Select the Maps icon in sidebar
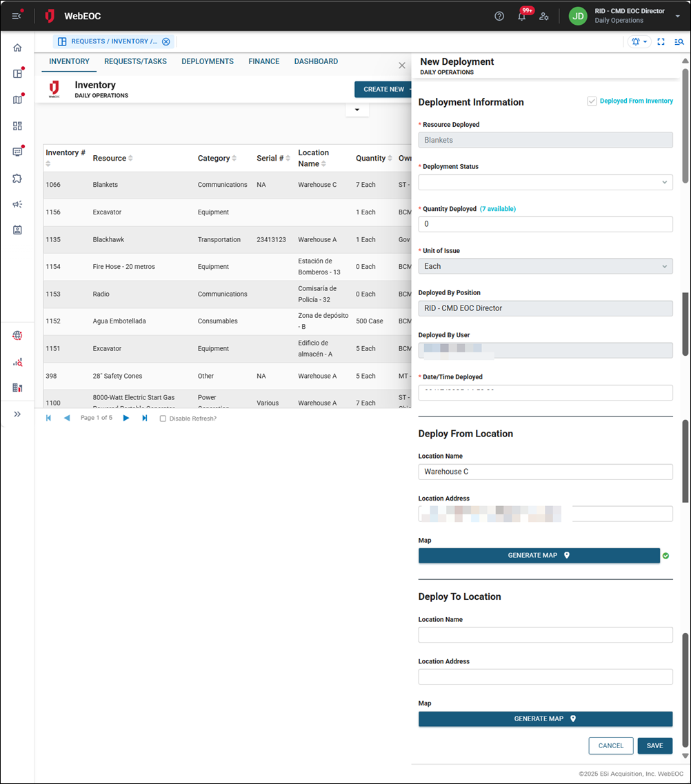Viewport: 691px width, 784px height. [x=17, y=99]
